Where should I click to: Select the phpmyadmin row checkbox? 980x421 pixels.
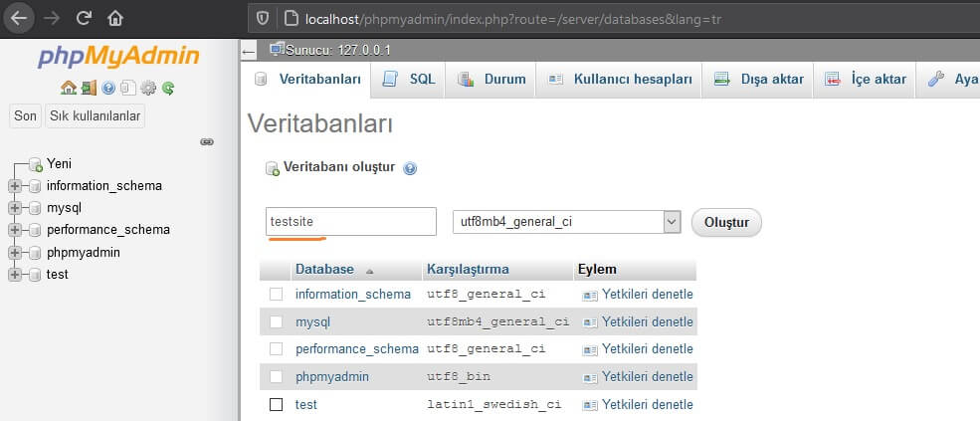tap(277, 376)
